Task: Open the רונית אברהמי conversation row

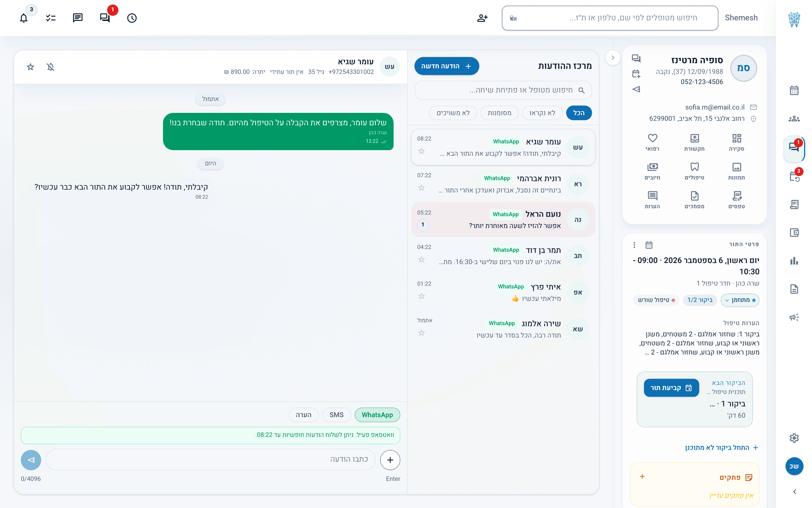Action: (503, 184)
